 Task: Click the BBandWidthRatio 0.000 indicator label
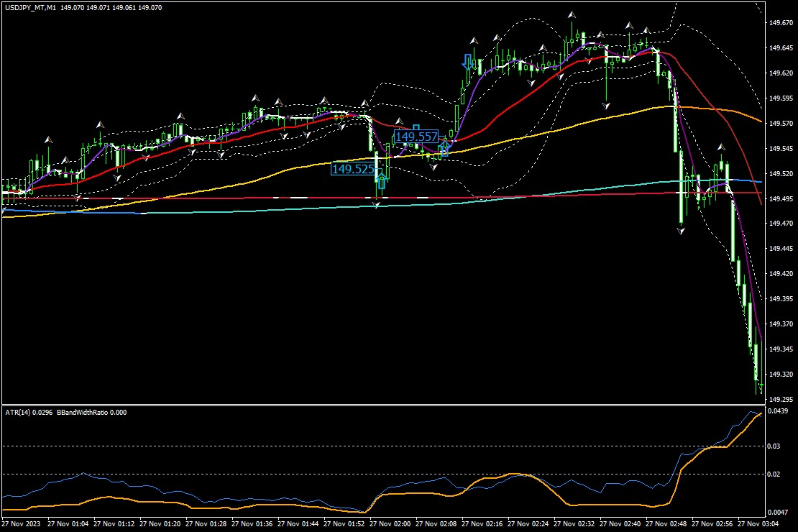click(x=91, y=413)
